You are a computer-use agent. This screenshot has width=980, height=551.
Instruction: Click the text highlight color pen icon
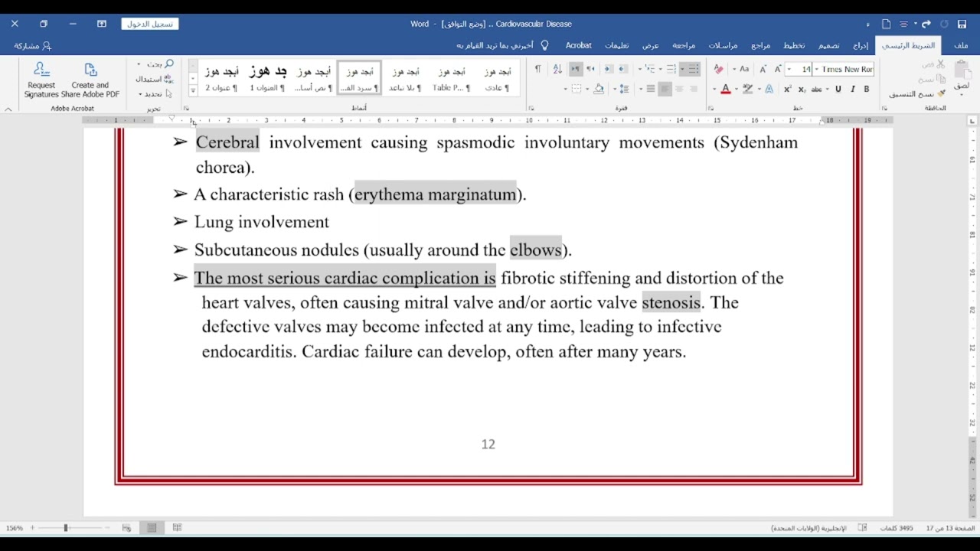click(x=747, y=90)
